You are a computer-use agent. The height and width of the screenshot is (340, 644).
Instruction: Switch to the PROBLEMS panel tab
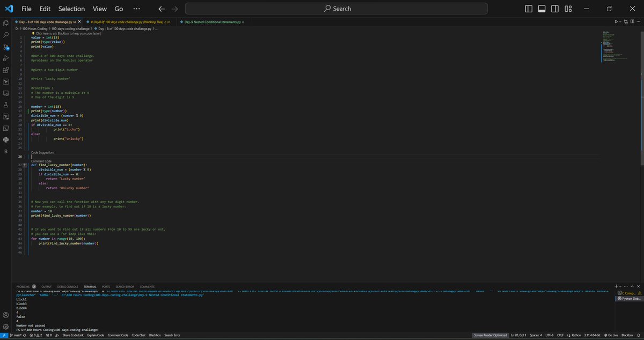pos(26,286)
